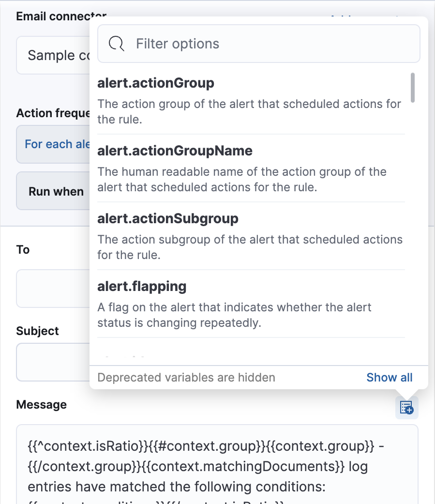Click the Message template text area
The height and width of the screenshot is (504, 435).
point(217,466)
